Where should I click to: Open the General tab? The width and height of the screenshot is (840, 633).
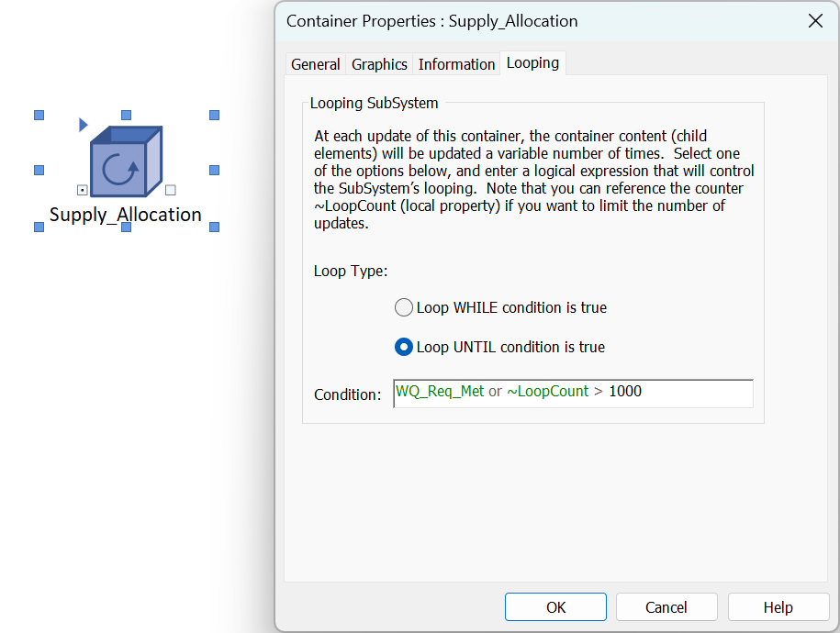pyautogui.click(x=316, y=64)
